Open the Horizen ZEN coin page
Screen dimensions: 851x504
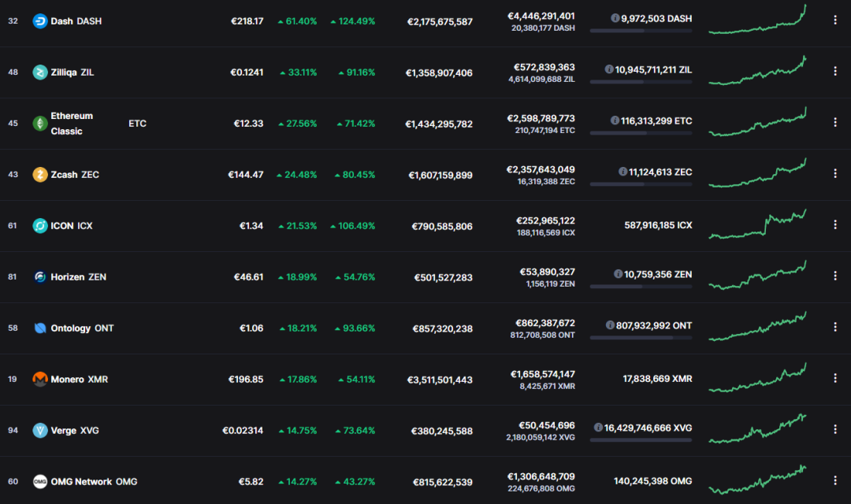(79, 276)
